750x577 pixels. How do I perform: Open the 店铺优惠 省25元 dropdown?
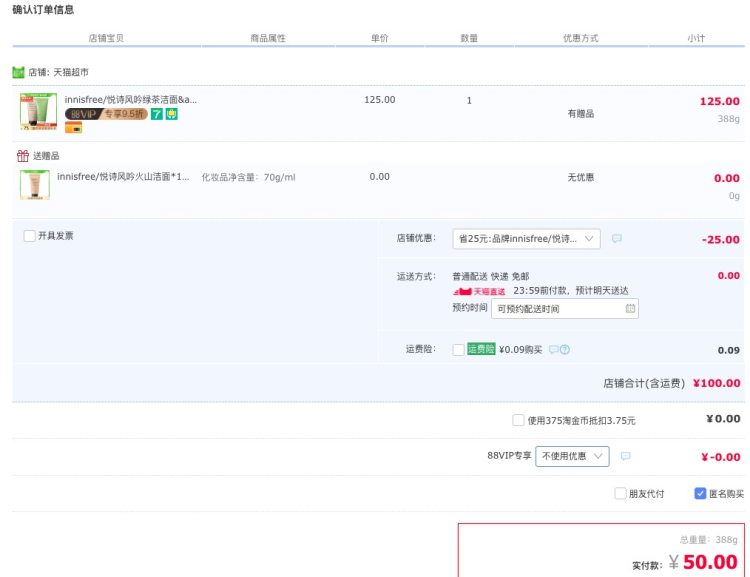point(526,238)
